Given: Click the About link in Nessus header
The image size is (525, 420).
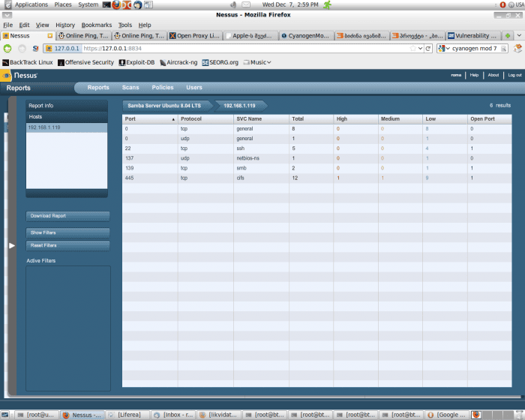Looking at the screenshot, I should [493, 75].
